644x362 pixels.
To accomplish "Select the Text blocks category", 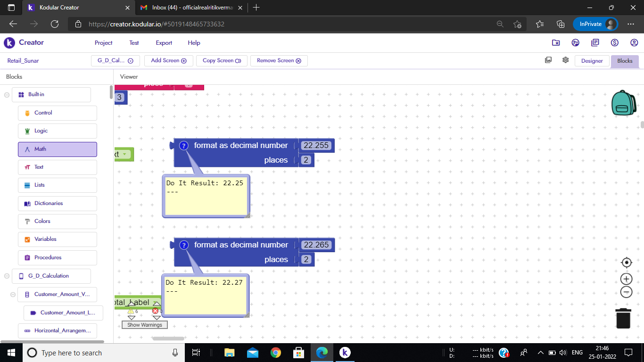I will click(x=58, y=167).
